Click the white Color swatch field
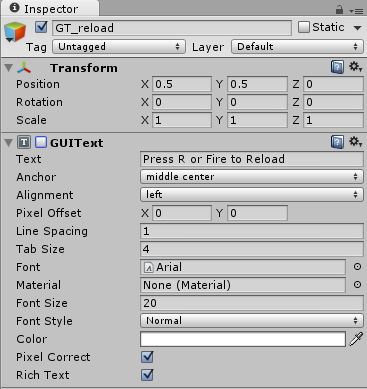This screenshot has width=367, height=389. [243, 339]
